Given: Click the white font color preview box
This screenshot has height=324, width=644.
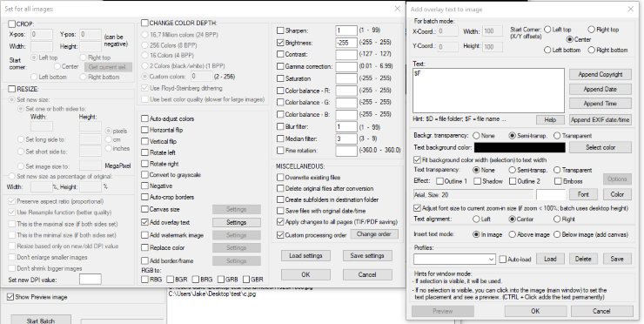Looking at the screenshot, I should (x=551, y=194).
